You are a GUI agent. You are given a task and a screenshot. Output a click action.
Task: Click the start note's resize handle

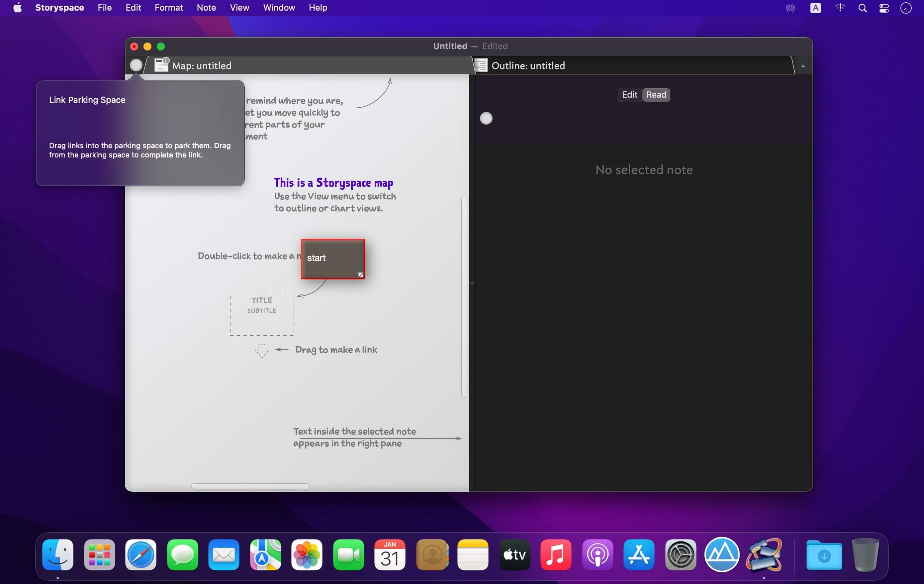click(x=360, y=275)
